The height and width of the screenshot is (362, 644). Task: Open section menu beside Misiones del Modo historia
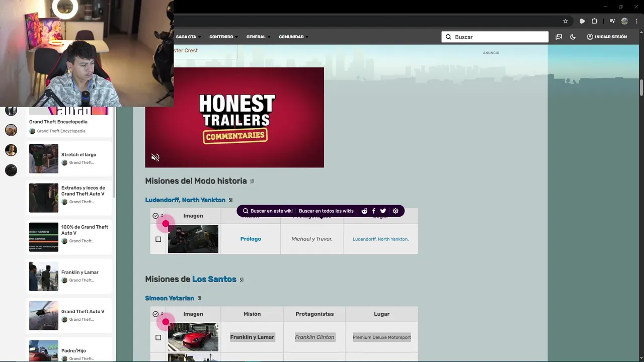(252, 182)
